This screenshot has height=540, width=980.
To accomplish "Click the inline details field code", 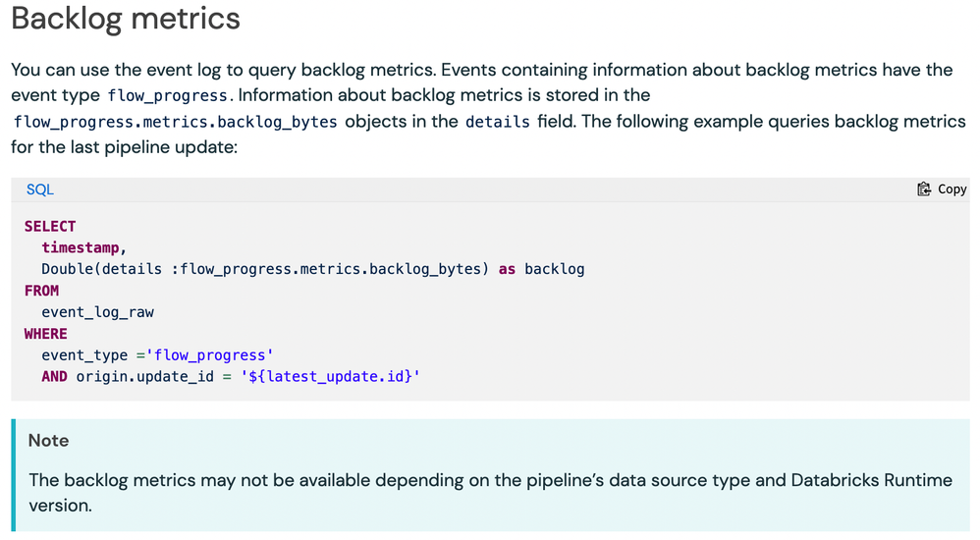I will (497, 122).
